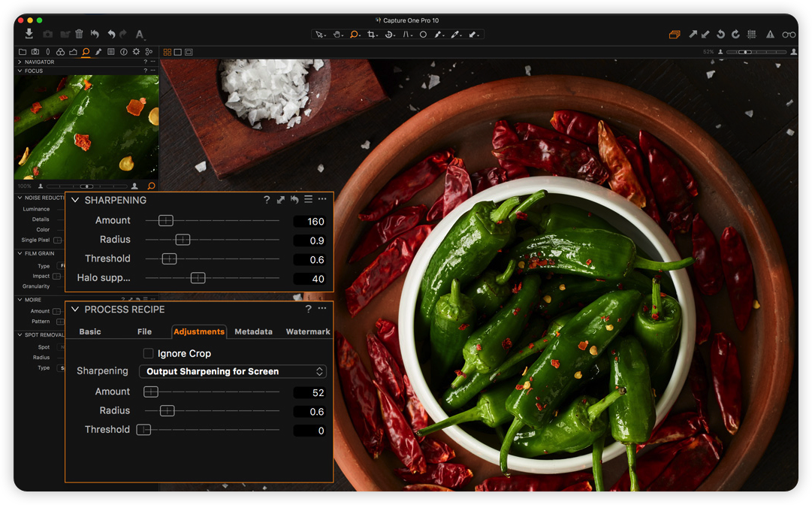This screenshot has width=812, height=505.
Task: Switch to Watermark tab in Process Recipe
Action: coord(308,331)
